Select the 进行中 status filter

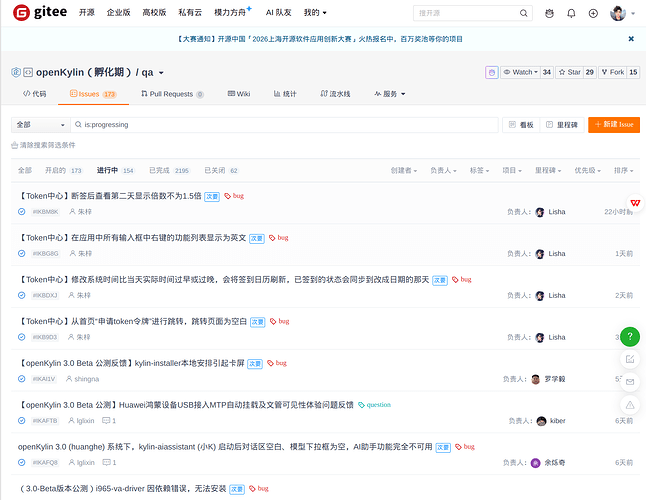[x=115, y=171]
